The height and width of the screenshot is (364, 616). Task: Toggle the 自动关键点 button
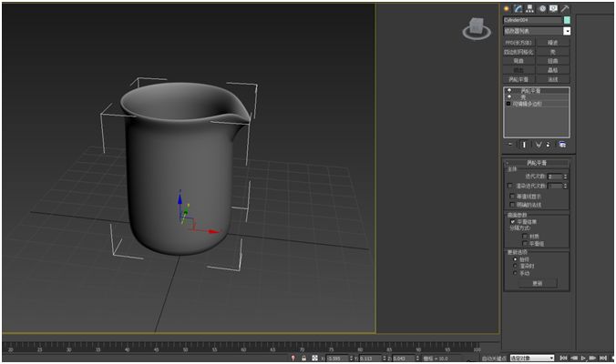click(494, 359)
